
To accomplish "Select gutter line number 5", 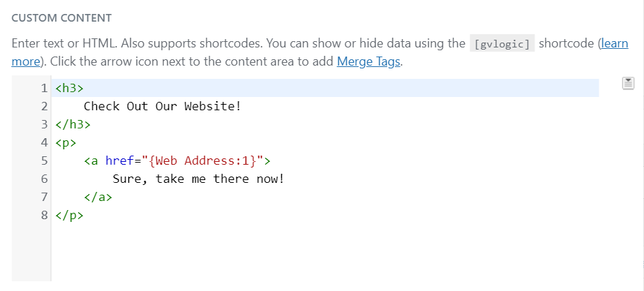I will point(43,161).
